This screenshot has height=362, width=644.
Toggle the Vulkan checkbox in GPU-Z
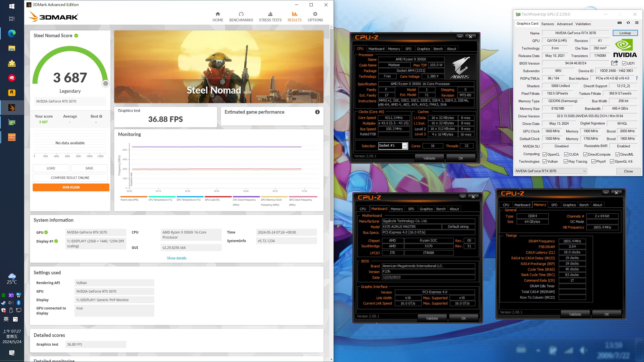(x=545, y=161)
